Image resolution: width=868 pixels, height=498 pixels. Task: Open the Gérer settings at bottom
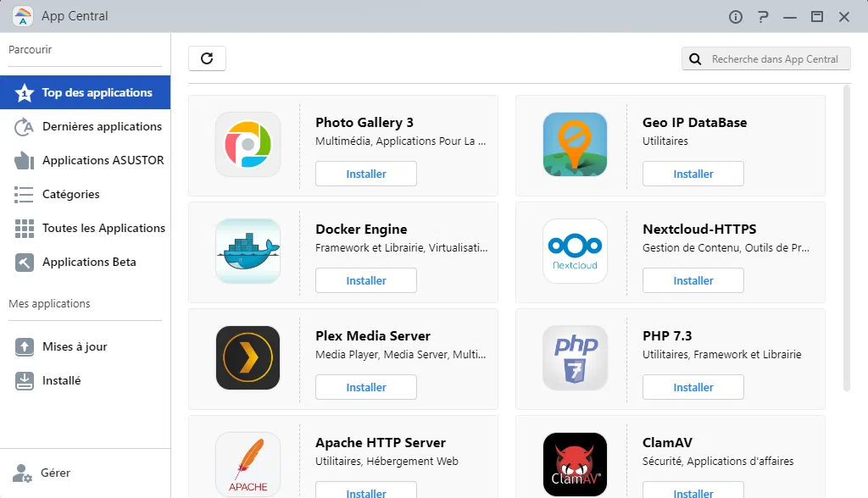56,473
